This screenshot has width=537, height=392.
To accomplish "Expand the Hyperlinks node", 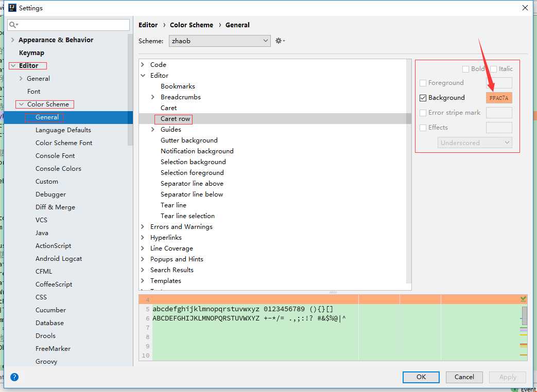I will pos(143,237).
